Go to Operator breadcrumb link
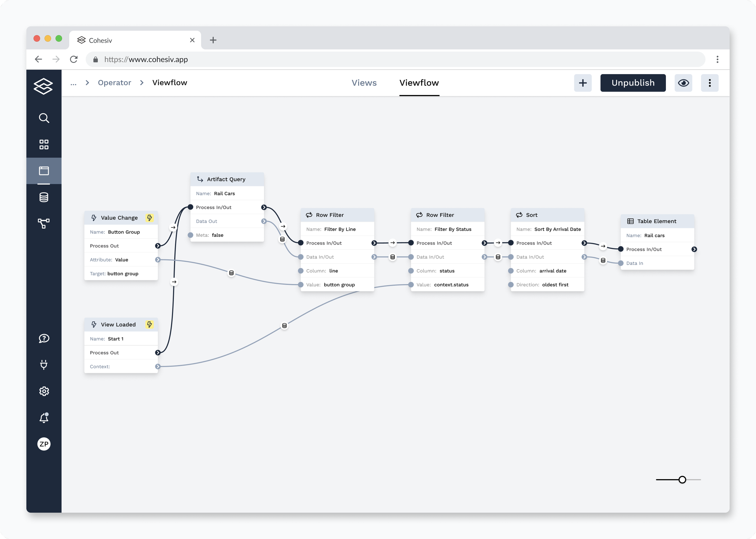Screen dimensions: 756x539 [x=114, y=83]
